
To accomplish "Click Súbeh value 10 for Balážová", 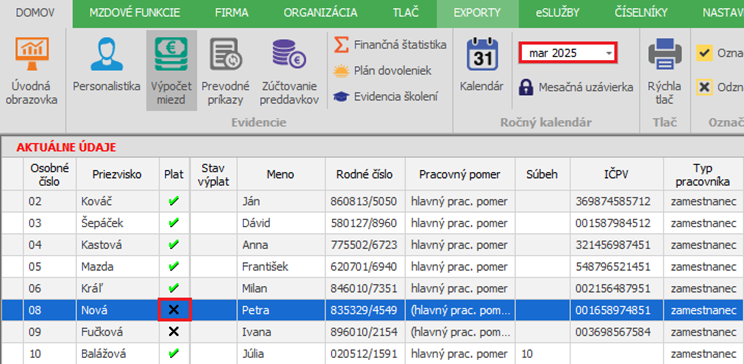I will (x=527, y=354).
